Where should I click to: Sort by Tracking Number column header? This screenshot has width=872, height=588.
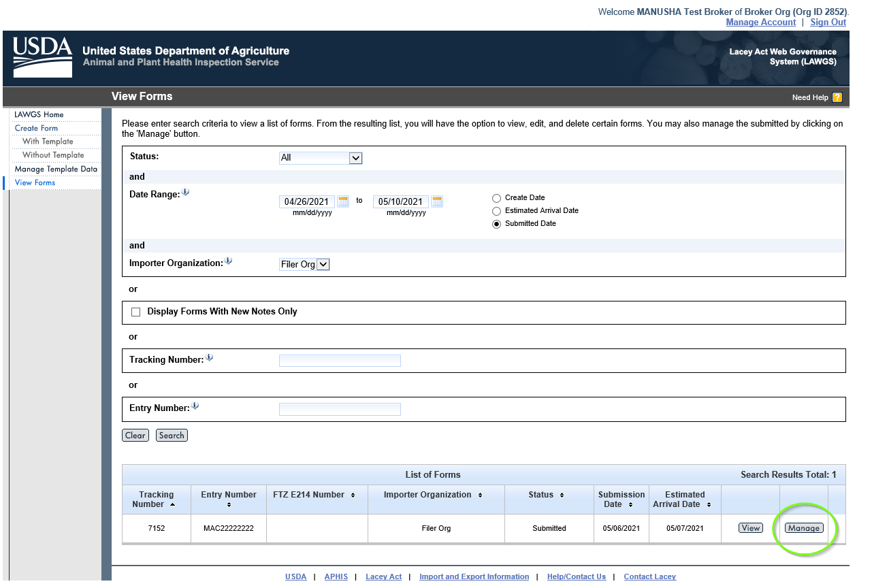[x=157, y=500]
